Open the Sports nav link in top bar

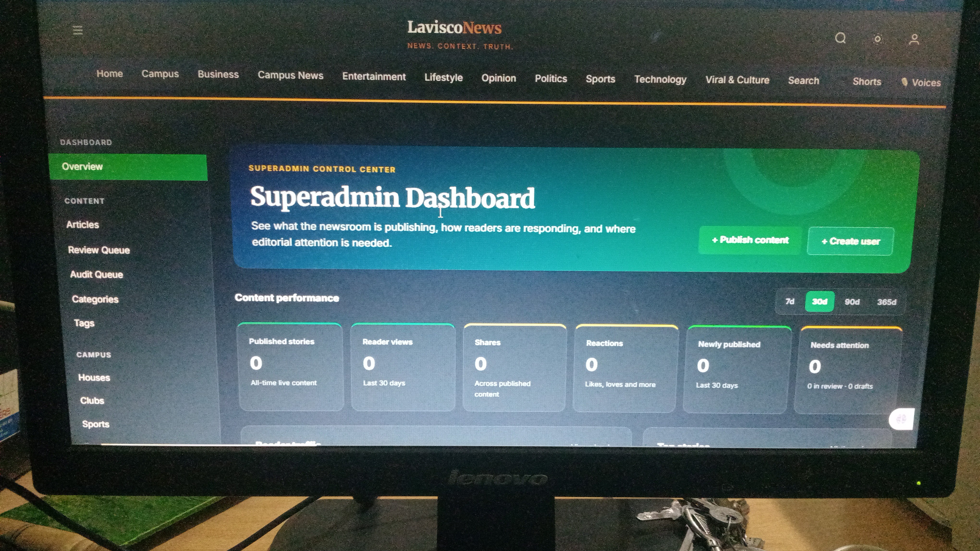[x=600, y=79]
